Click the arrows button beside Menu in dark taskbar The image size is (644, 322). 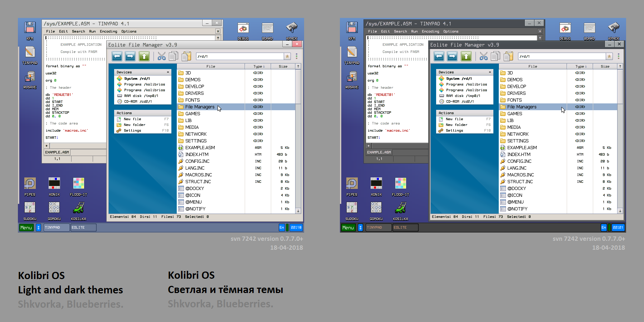coord(361,228)
